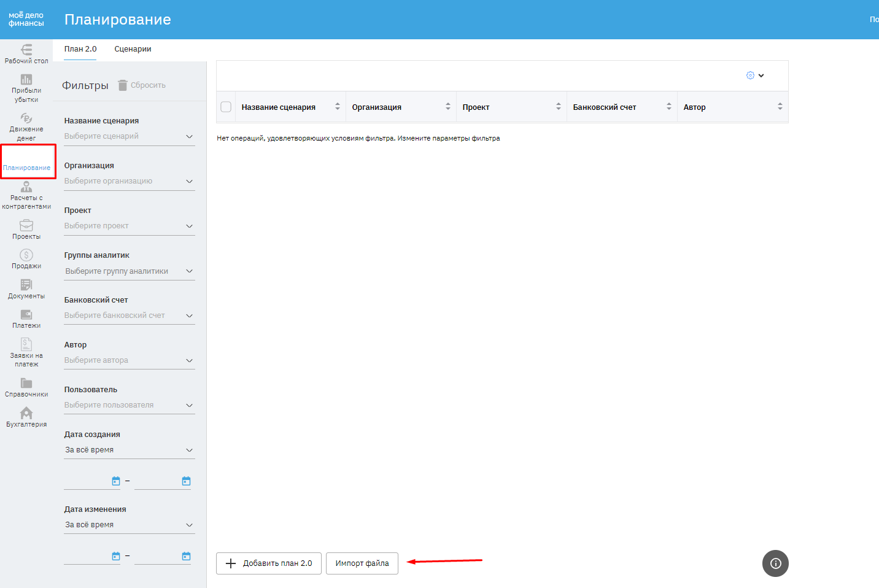Click the Моё дело Финансы logo
Viewport: 879px width, 588px height.
[26, 20]
